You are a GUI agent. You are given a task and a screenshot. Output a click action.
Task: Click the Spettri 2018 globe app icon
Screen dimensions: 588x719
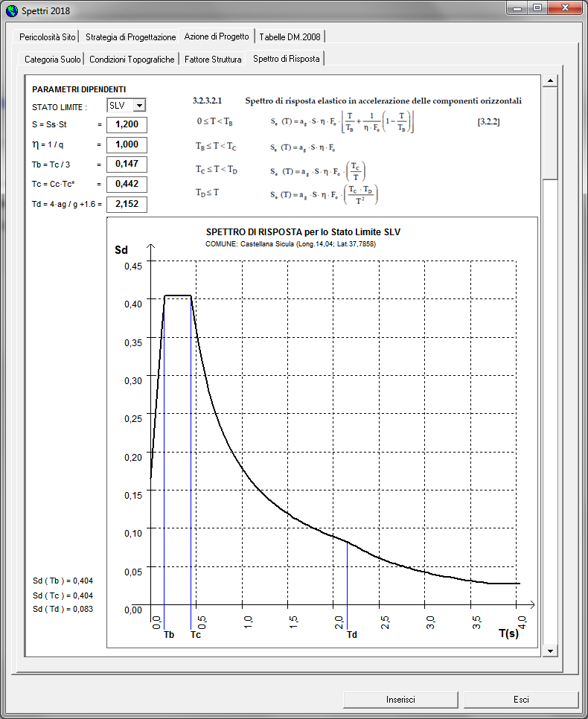(x=11, y=10)
